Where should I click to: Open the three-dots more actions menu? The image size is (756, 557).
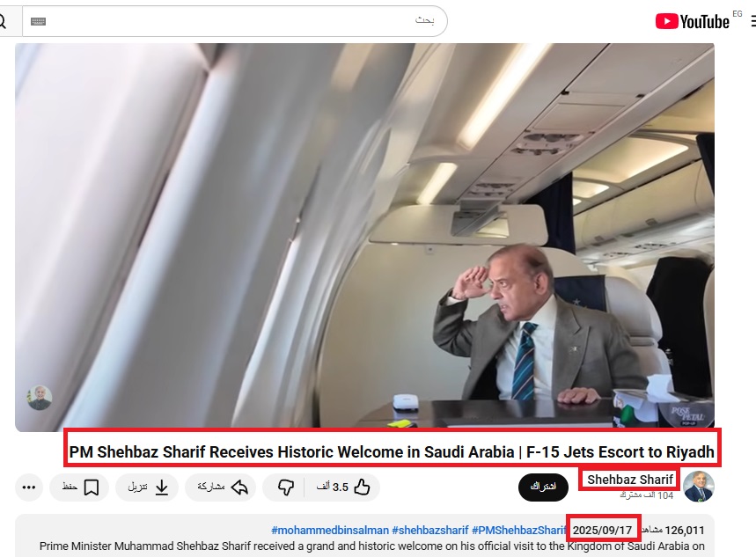[x=29, y=487]
